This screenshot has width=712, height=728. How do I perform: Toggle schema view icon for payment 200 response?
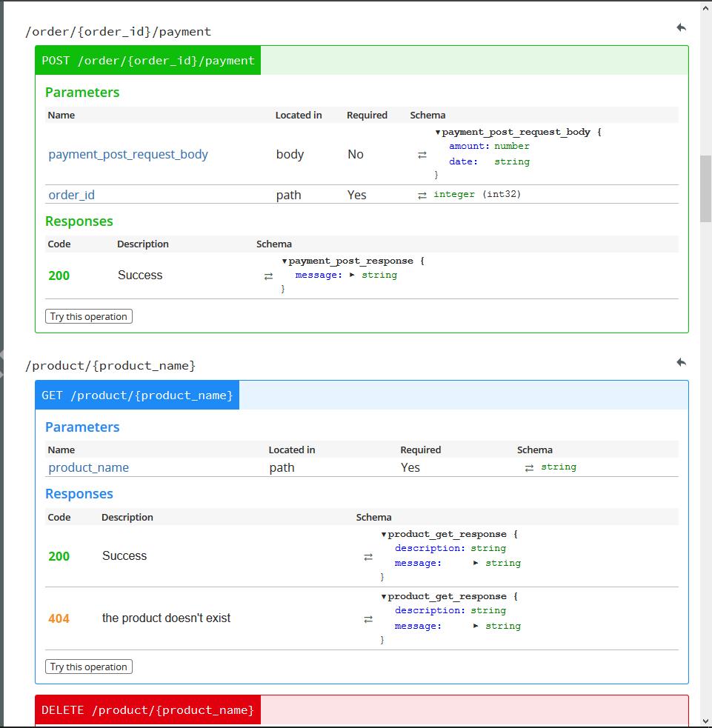coord(268,276)
